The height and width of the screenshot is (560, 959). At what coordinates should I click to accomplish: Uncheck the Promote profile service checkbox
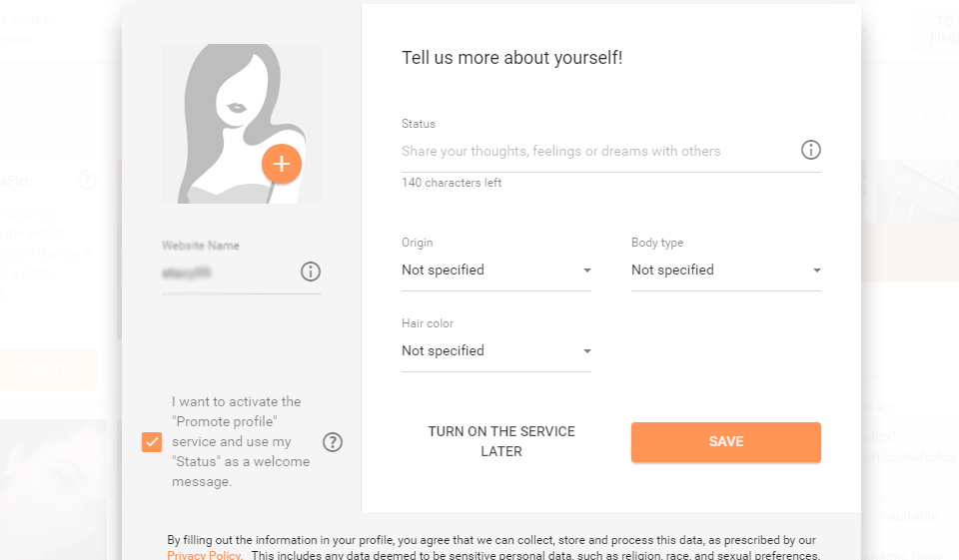(152, 442)
